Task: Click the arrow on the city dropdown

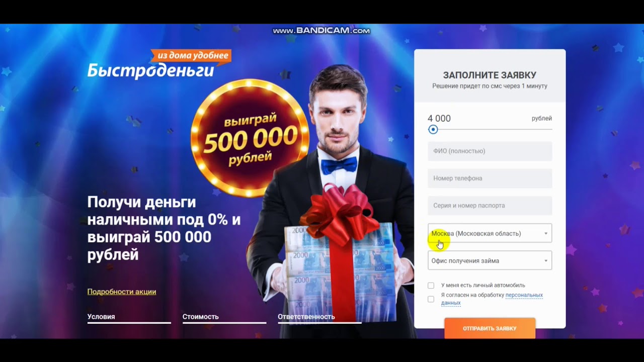Action: click(x=546, y=234)
